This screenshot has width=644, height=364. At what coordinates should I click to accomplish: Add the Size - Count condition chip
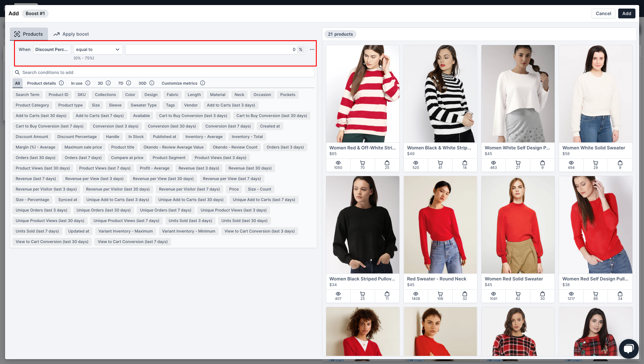click(259, 189)
